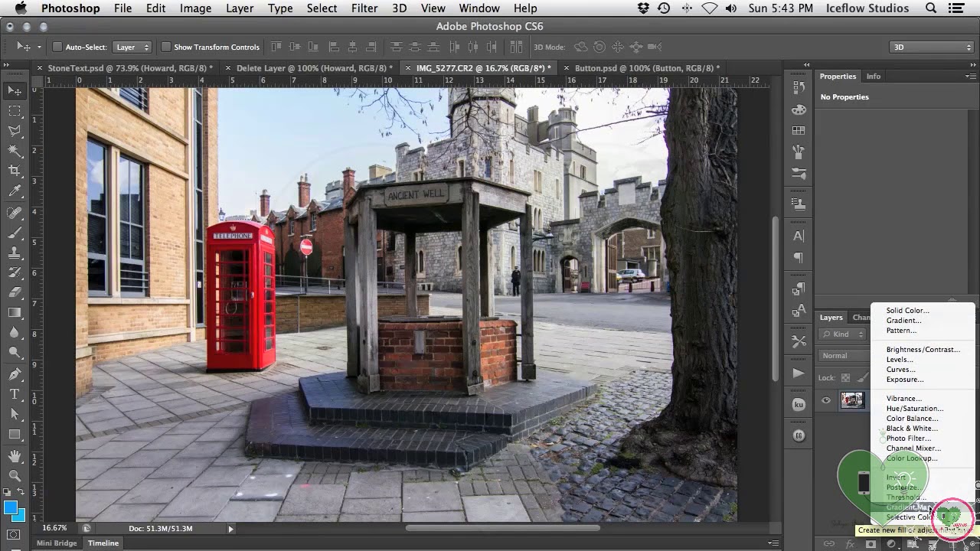
Task: Select the Crop tool
Action: 15,171
